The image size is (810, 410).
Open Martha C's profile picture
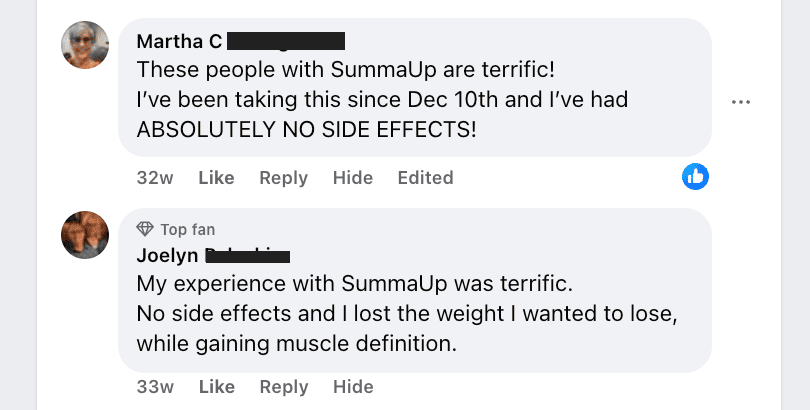click(85, 45)
